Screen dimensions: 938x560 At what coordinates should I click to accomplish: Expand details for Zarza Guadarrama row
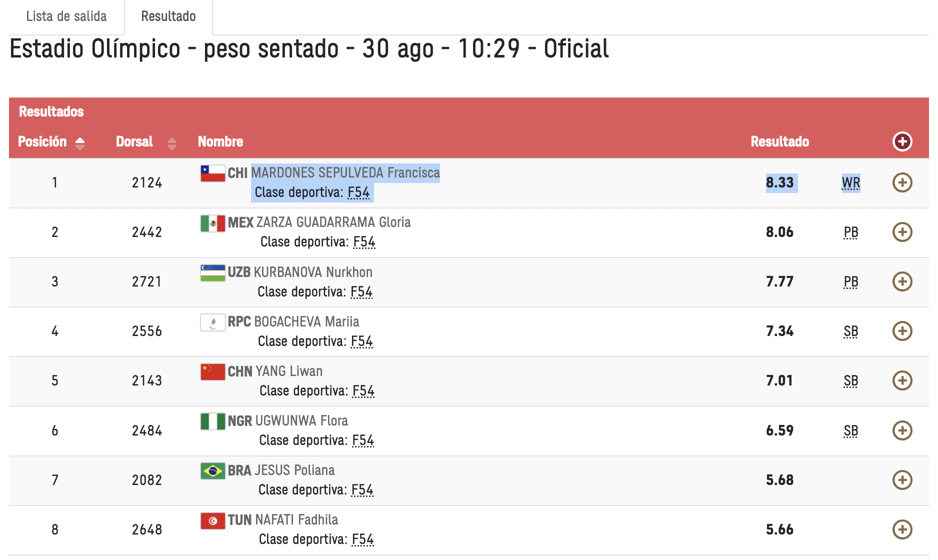pyautogui.click(x=902, y=232)
